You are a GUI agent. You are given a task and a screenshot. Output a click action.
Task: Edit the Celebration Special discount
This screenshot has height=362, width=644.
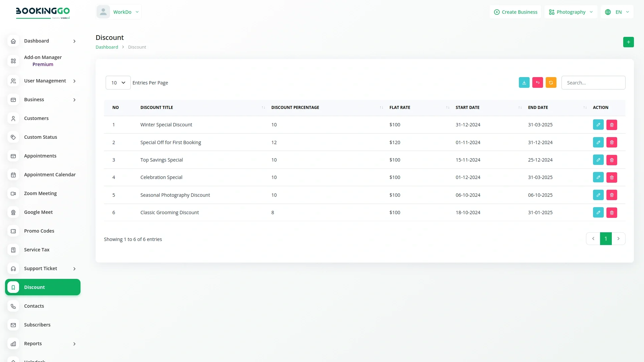[x=598, y=177]
